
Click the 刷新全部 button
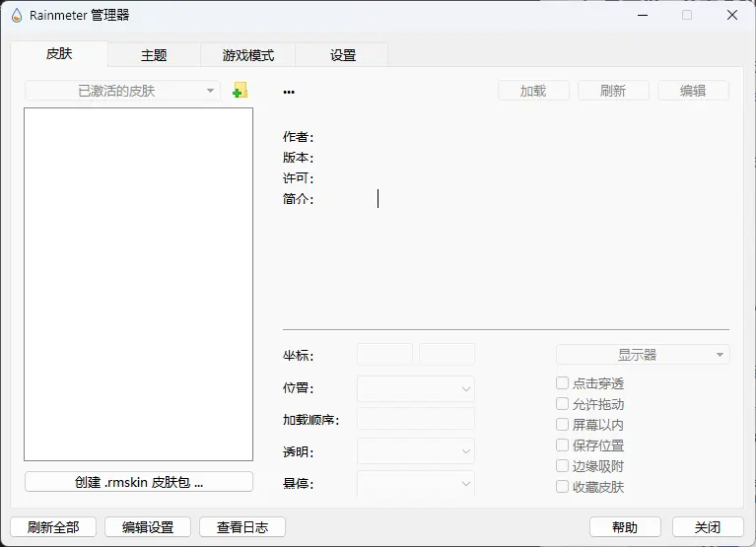(x=53, y=527)
